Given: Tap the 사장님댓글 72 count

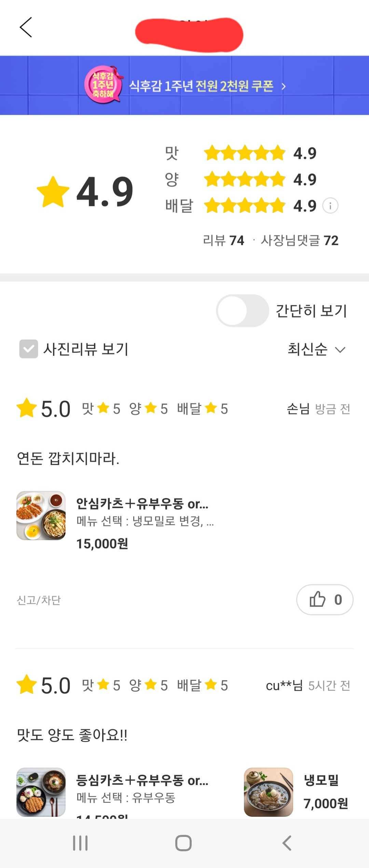Looking at the screenshot, I should (300, 240).
